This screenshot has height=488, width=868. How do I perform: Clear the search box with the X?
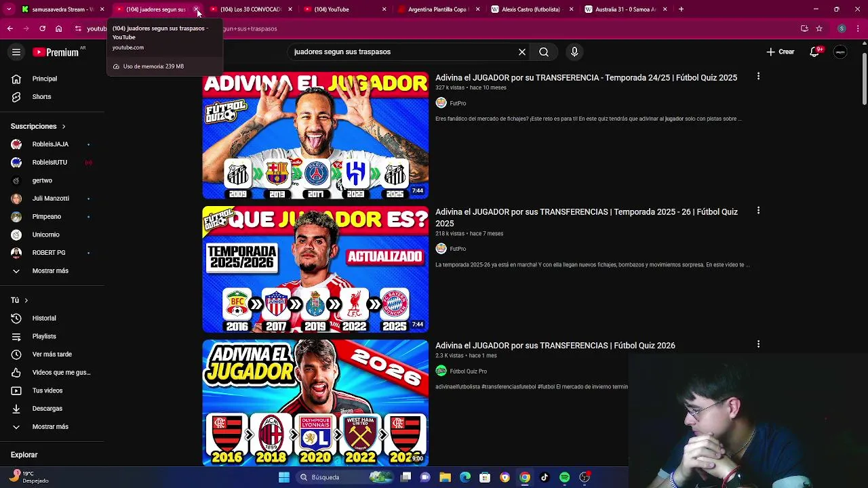[522, 52]
